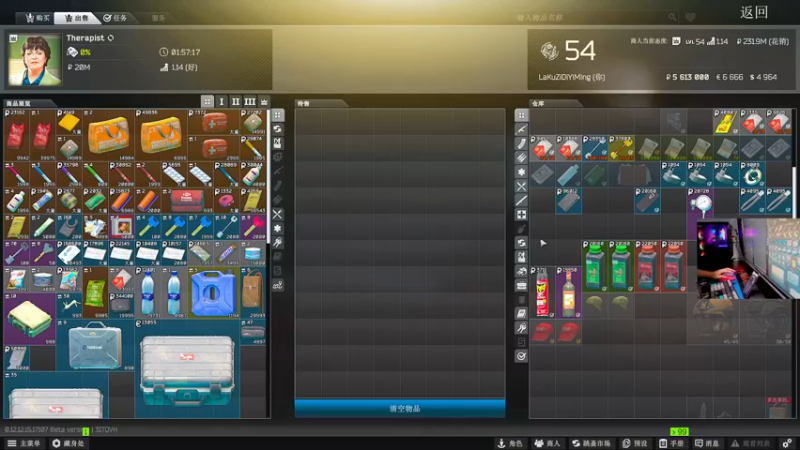
Task: Filter stash by barter-swap arrows icon
Action: point(521,242)
